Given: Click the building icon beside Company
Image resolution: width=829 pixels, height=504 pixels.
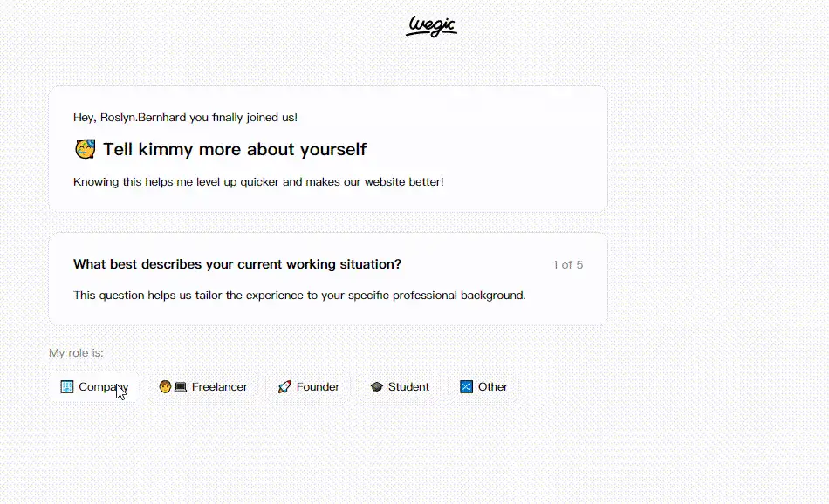Looking at the screenshot, I should (67, 386).
